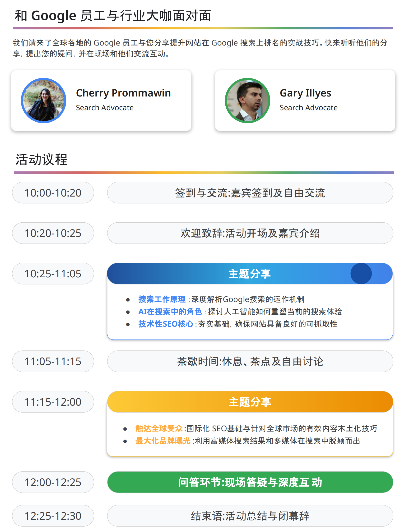Click the 10:20-10:25 time pill

point(53,233)
